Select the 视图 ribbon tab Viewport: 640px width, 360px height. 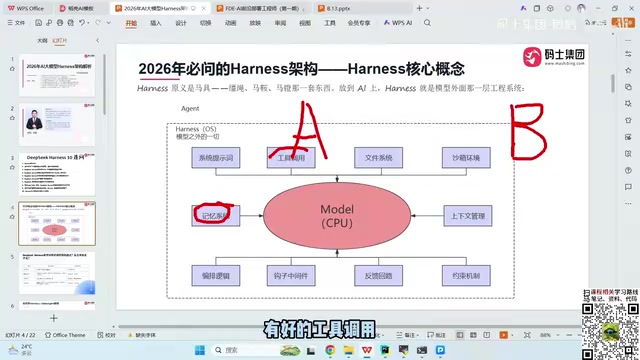click(305, 23)
